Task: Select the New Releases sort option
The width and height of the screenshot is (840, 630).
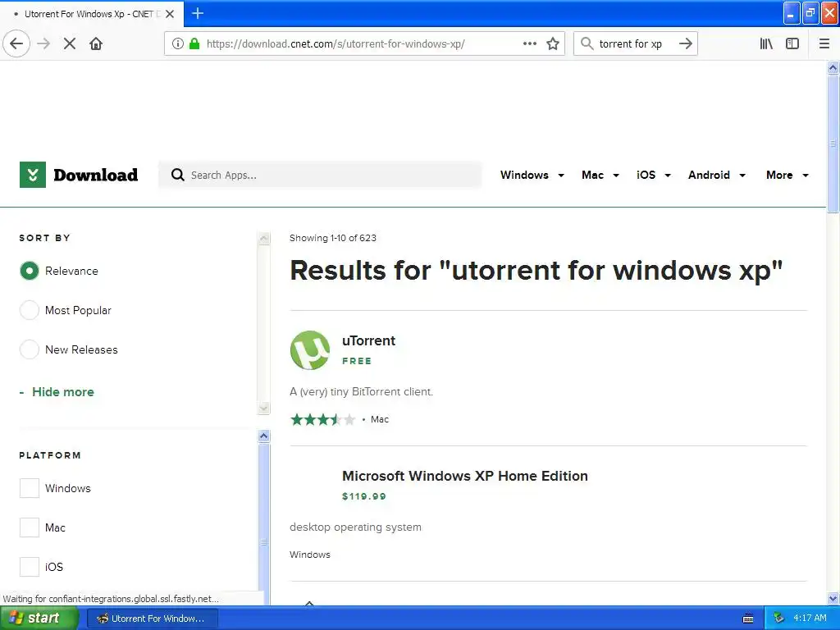Action: [30, 349]
